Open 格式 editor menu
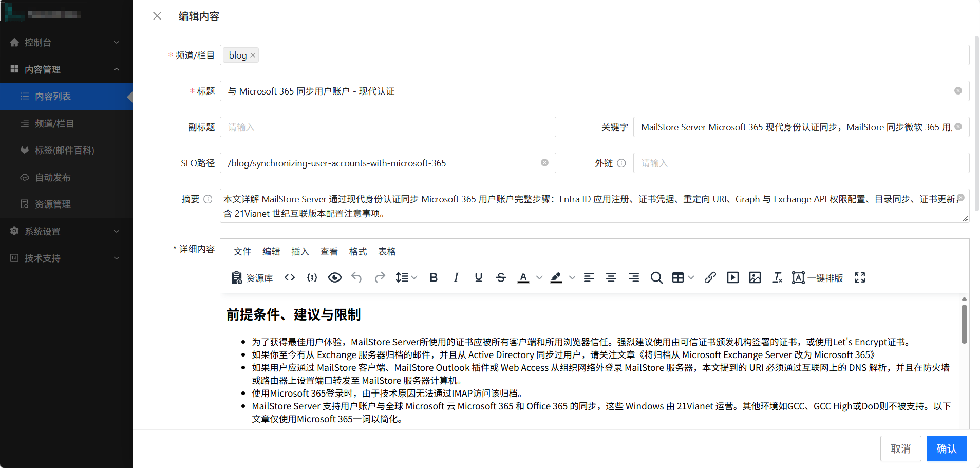Screen dimensions: 980x468 point(358,251)
